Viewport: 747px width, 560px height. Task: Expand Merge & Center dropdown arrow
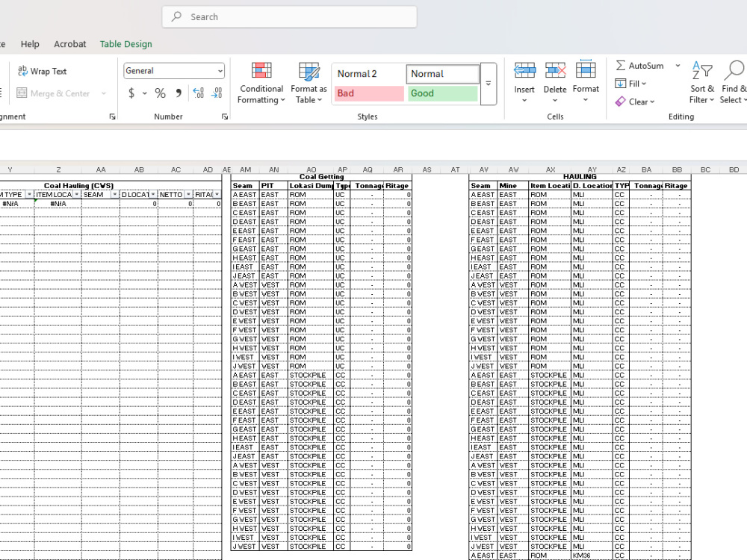pos(103,93)
